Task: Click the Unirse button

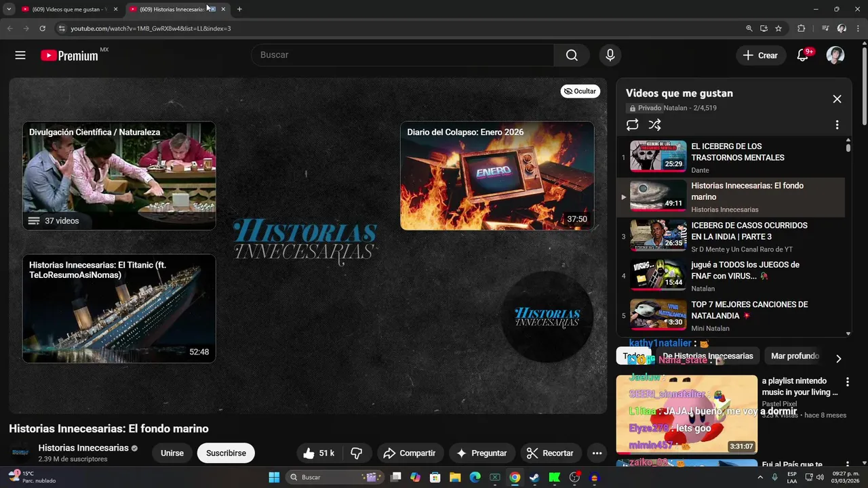Action: [172, 453]
